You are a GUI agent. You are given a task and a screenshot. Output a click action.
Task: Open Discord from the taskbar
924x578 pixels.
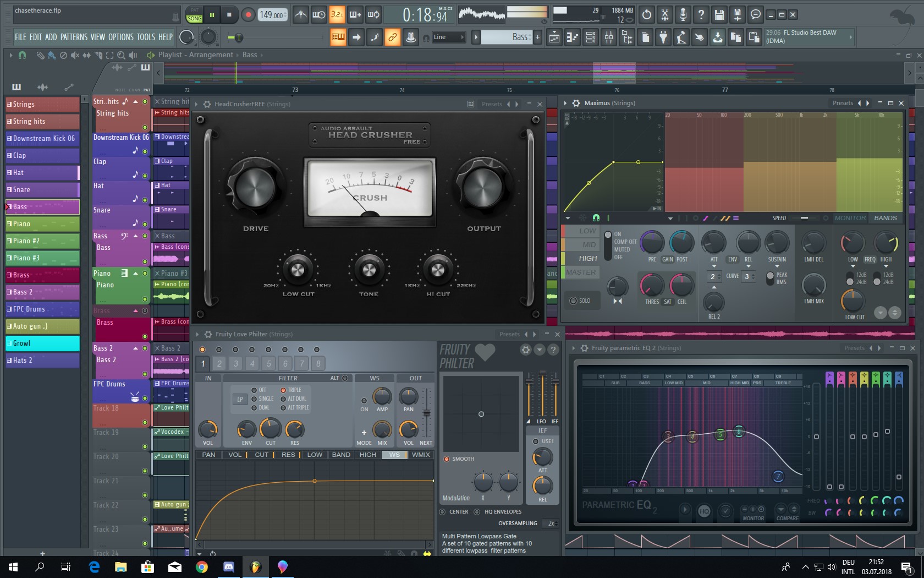coord(229,566)
